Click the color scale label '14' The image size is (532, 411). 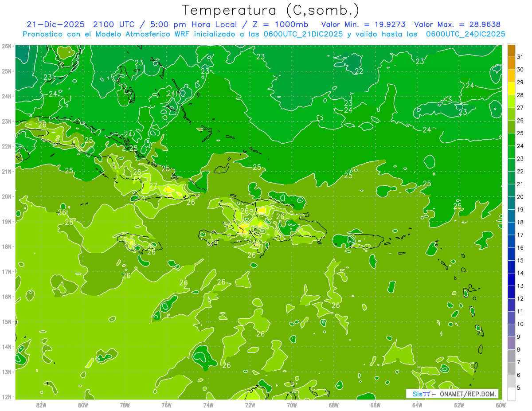pyautogui.click(x=520, y=274)
